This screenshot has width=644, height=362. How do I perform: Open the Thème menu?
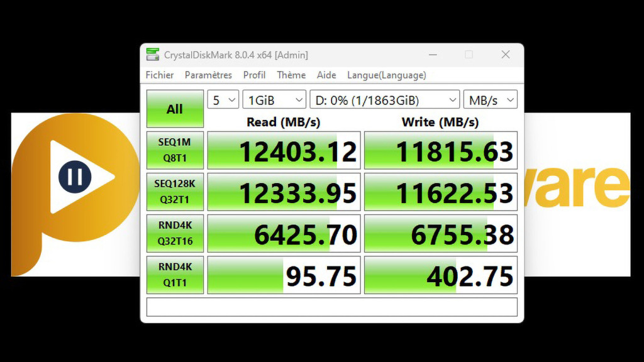coord(291,75)
